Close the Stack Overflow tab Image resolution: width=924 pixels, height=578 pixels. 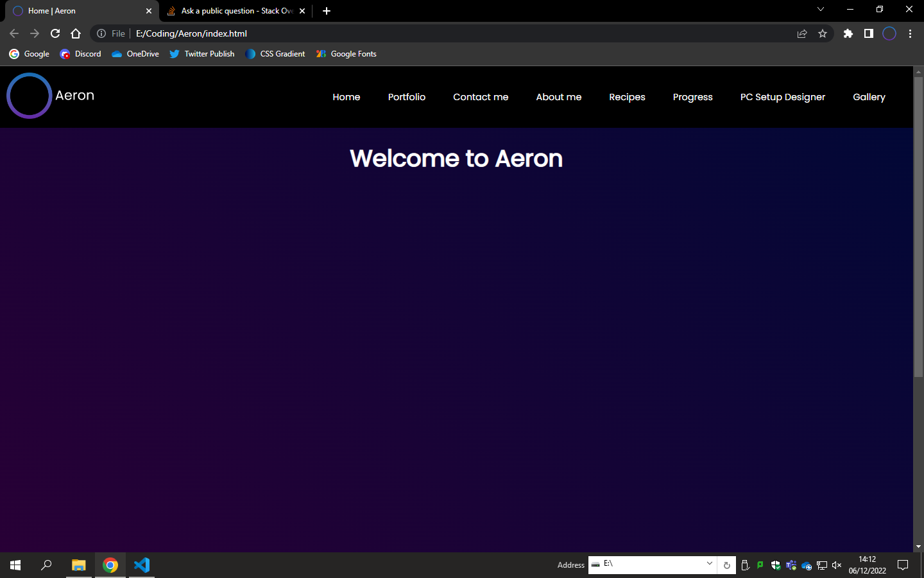click(302, 11)
